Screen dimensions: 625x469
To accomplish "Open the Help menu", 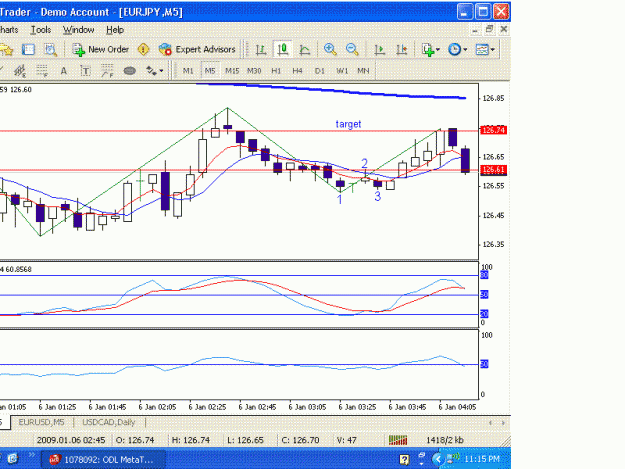I will [115, 30].
